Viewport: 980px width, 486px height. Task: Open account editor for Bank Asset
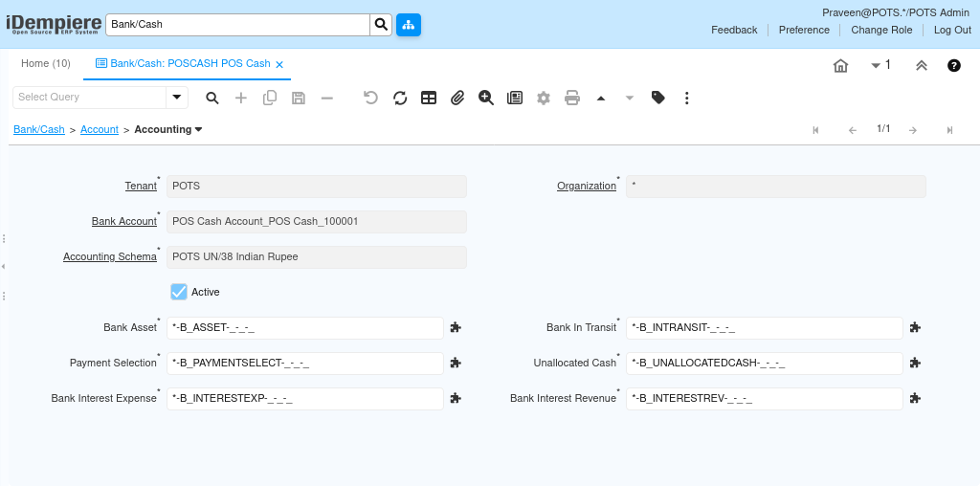point(456,327)
